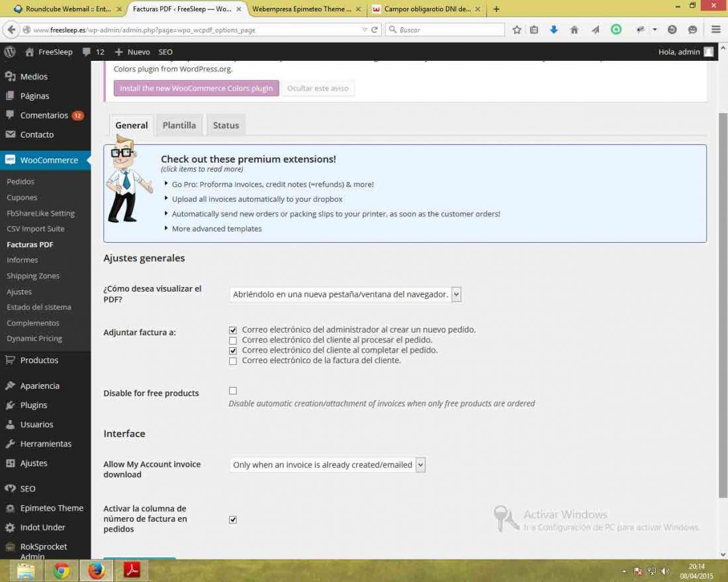Viewport: 728px width, 582px height.
Task: Click the page vertical scrollbar
Action: coord(723,304)
